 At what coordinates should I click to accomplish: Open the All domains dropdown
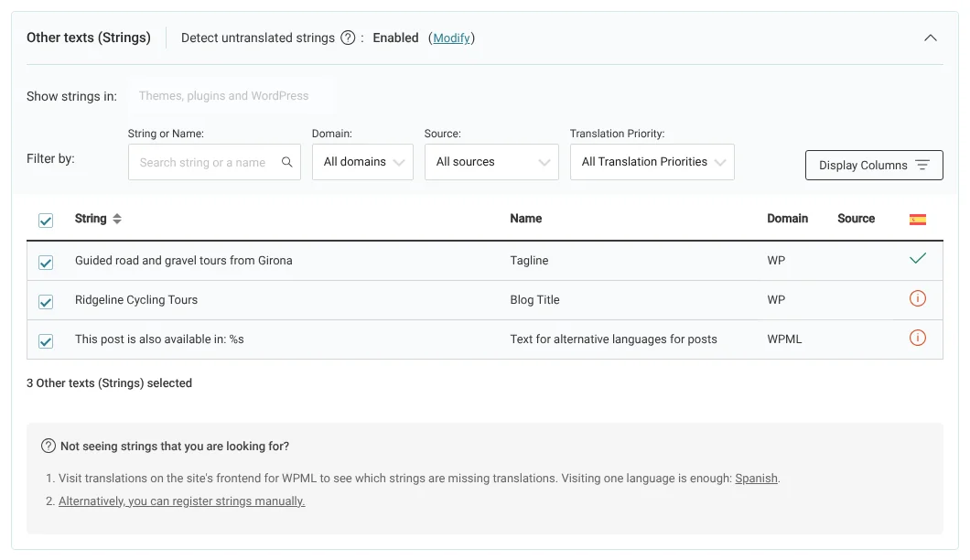tap(362, 162)
